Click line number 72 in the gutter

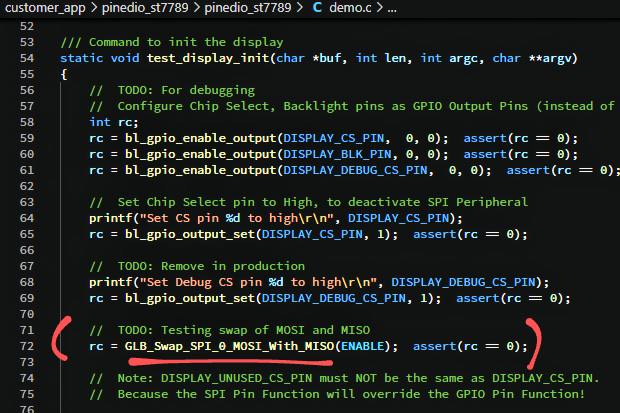pos(26,346)
